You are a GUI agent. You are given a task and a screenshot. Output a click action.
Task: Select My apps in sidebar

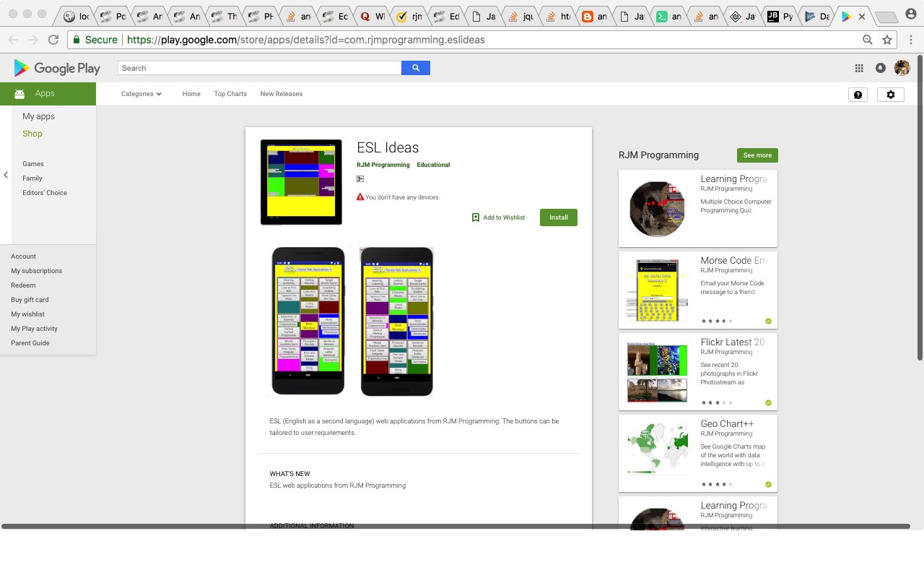38,116
